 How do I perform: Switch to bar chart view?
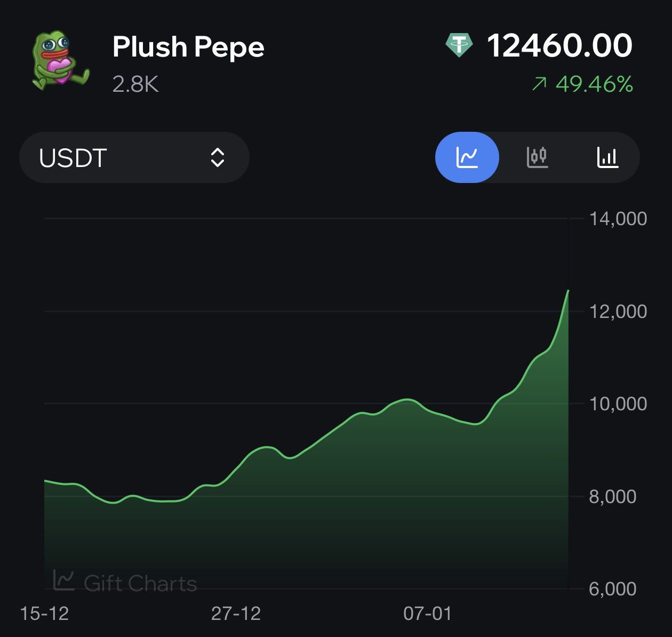click(607, 157)
